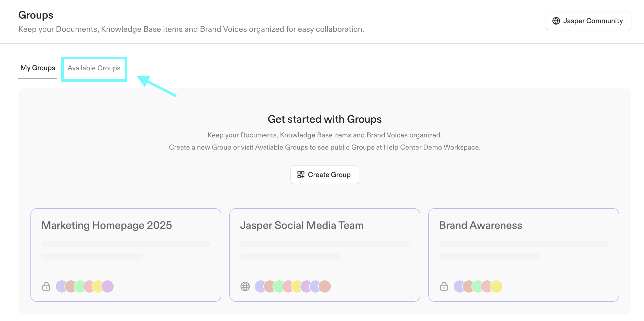Click the globe icon on Jasper Social Media Team
644x321 pixels.
[245, 286]
